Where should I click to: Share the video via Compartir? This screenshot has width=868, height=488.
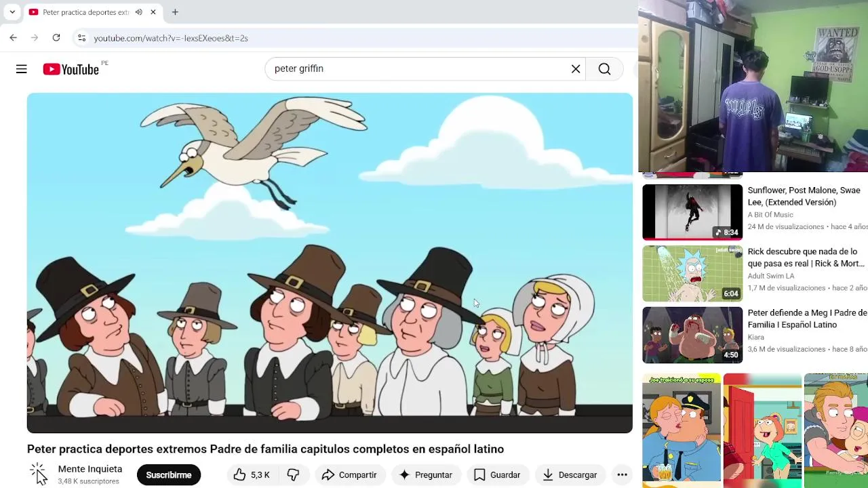click(x=349, y=475)
